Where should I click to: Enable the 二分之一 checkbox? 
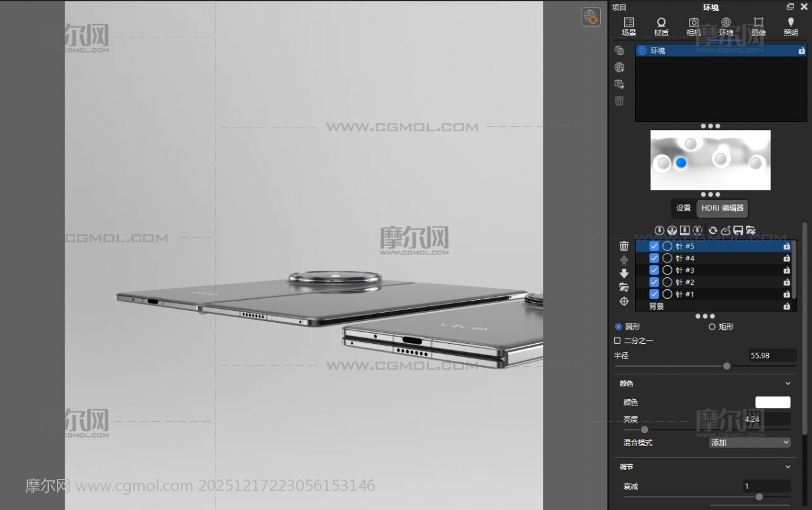coord(618,341)
